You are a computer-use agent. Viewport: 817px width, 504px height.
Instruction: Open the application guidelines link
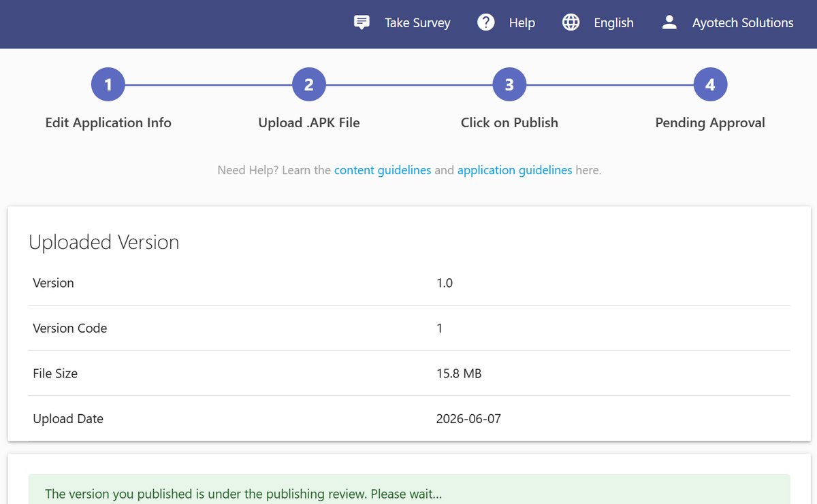515,170
